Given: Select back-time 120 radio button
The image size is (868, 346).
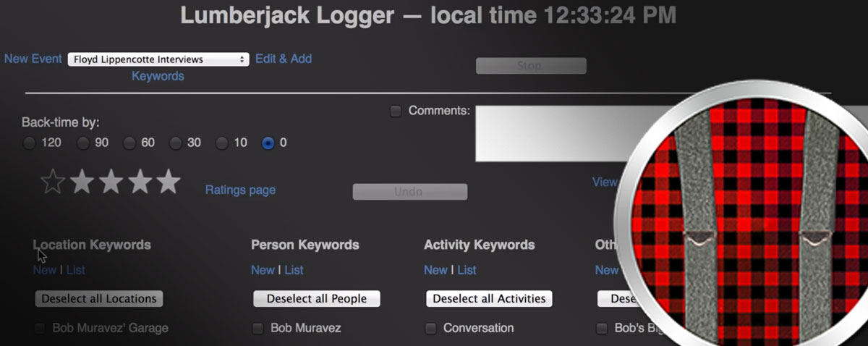Looking at the screenshot, I should 29,143.
